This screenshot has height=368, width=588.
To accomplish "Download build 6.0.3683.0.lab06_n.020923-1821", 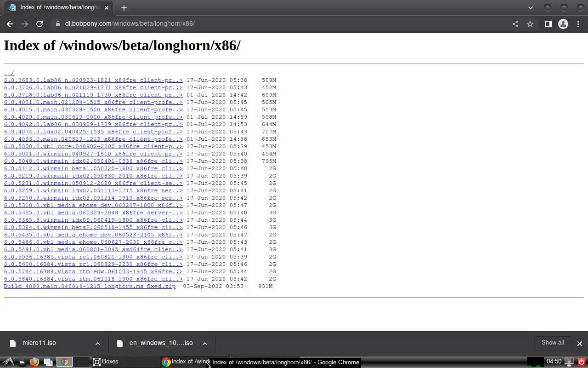I will [x=93, y=80].
